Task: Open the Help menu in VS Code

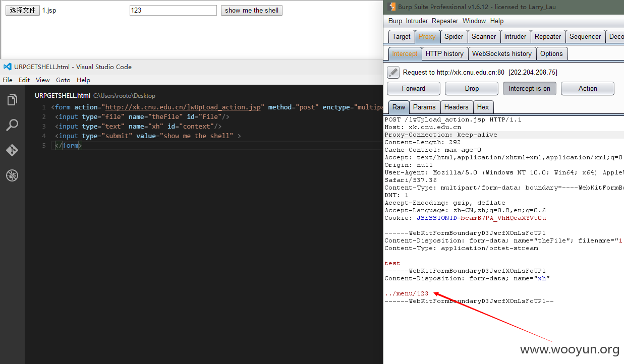Action: [83, 80]
